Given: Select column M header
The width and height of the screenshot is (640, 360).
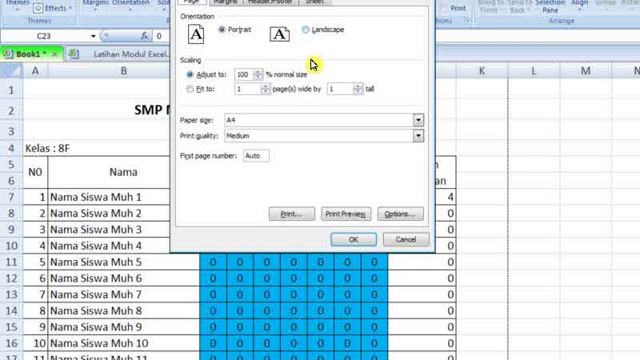Looking at the screenshot, I should click(586, 71).
